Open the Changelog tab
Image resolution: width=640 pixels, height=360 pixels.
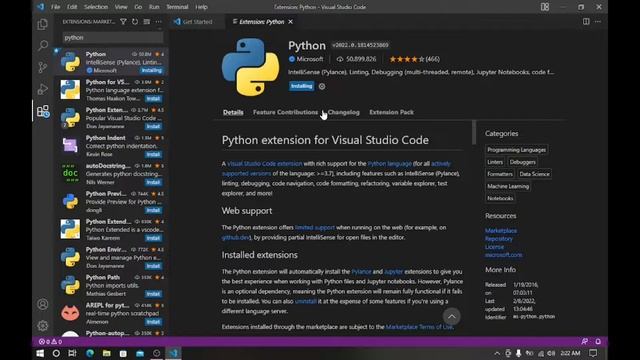344,112
